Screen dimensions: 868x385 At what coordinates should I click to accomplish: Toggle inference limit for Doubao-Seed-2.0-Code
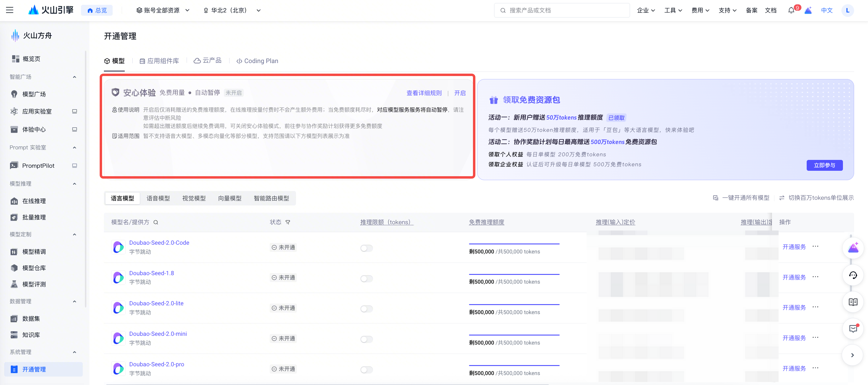[x=366, y=248]
